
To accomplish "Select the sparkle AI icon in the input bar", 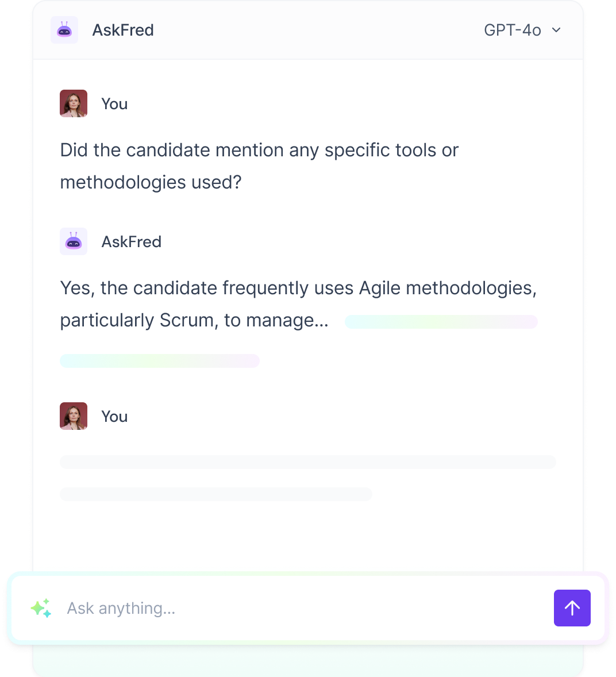I will point(40,608).
